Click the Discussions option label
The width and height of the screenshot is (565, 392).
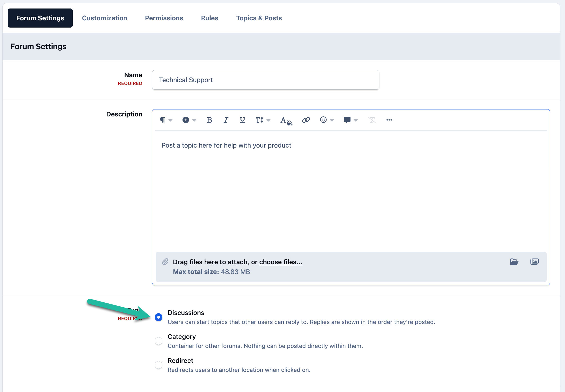pos(186,313)
